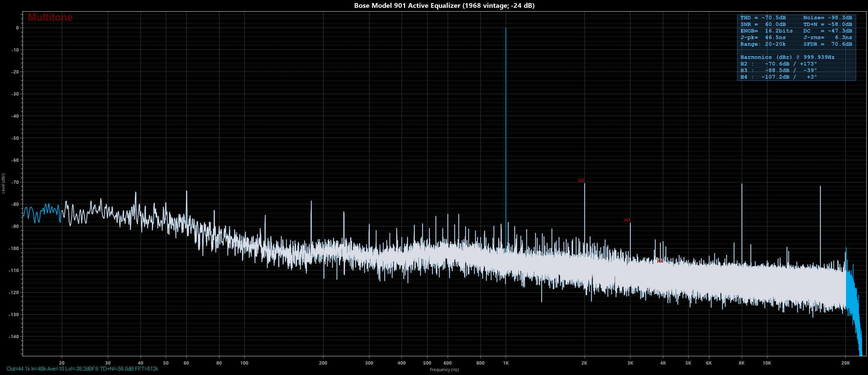The height and width of the screenshot is (375, 868).
Task: Click the "-30" level axis tick
Action: 15,94
